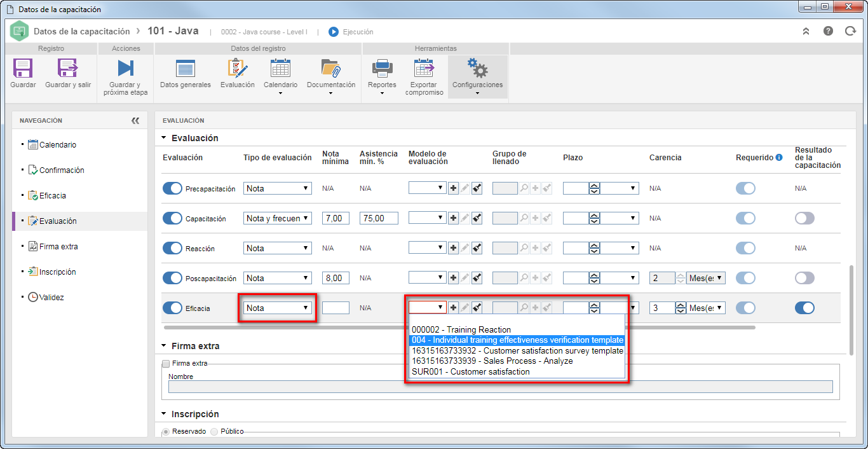
Task: Enable Resultado de la capacitación for Capacitación
Action: click(804, 218)
